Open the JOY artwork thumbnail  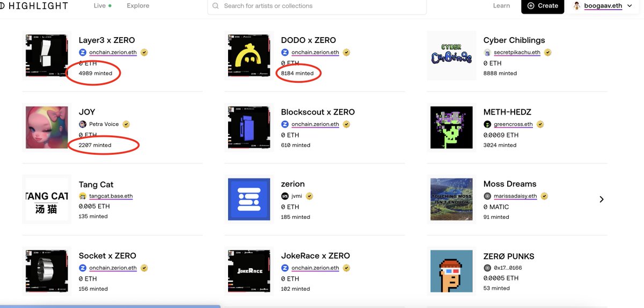(47, 127)
